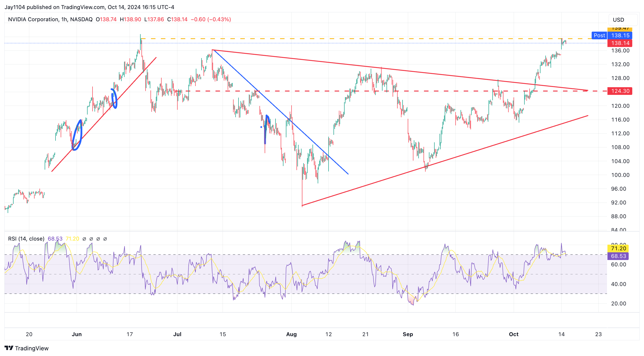This screenshot has width=644, height=356.
Task: Click the TradingView logo at bottom left
Action: (x=26, y=348)
